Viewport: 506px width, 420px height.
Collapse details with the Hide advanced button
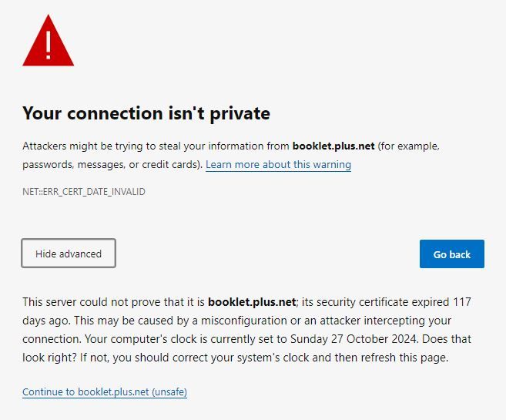[69, 254]
